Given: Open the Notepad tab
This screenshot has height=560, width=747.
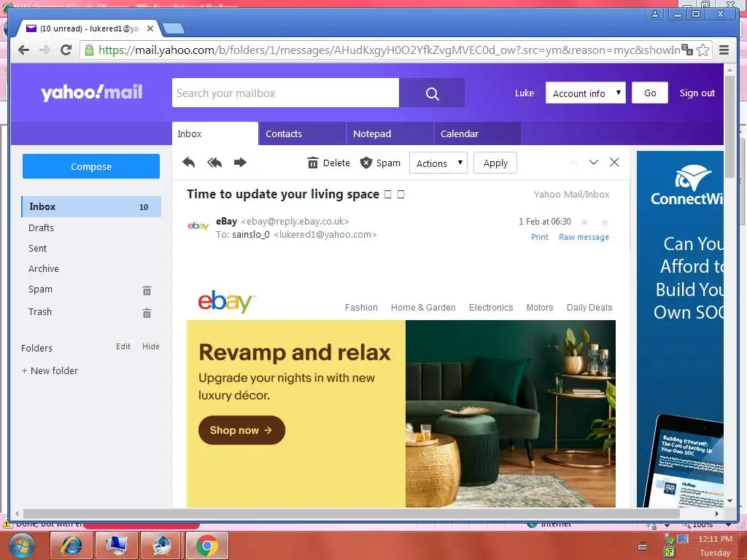Looking at the screenshot, I should tap(390, 134).
